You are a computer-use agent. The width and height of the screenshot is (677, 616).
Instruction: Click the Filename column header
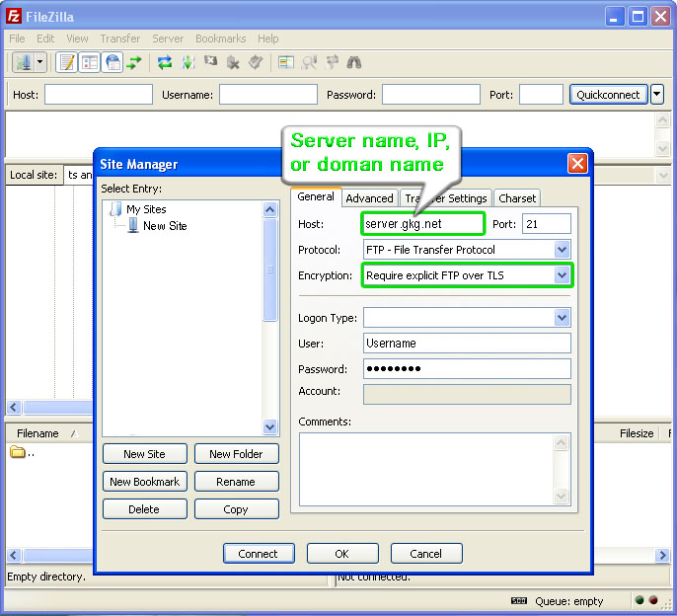click(47, 433)
